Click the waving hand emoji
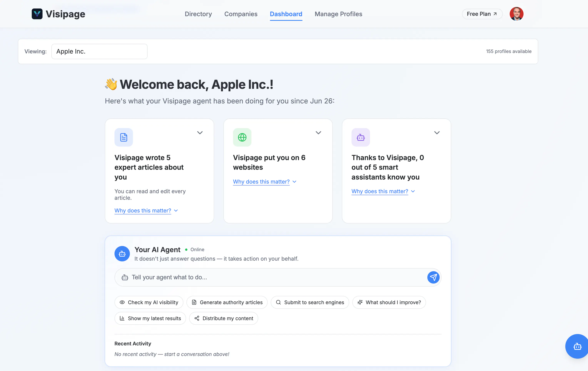Image resolution: width=588 pixels, height=371 pixels. click(x=111, y=84)
